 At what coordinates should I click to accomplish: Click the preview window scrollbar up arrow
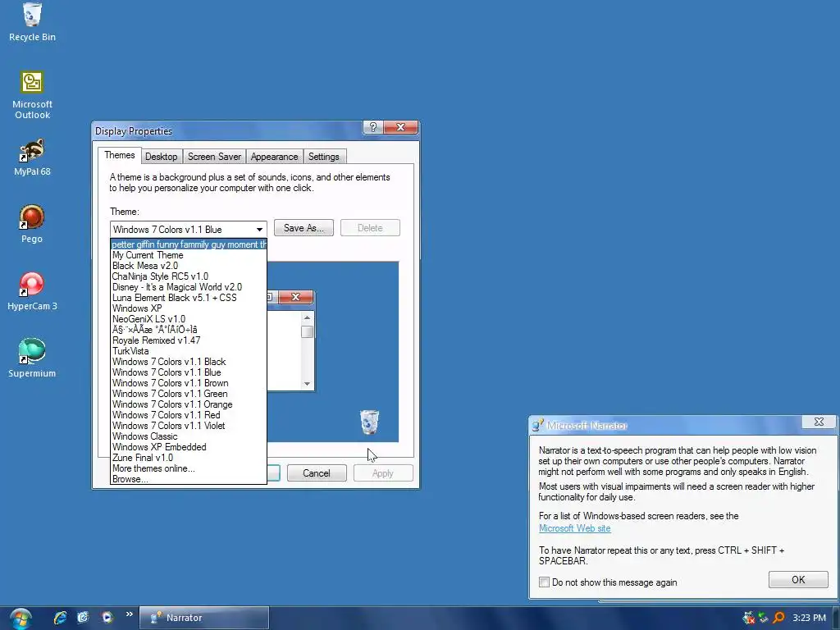coord(307,317)
